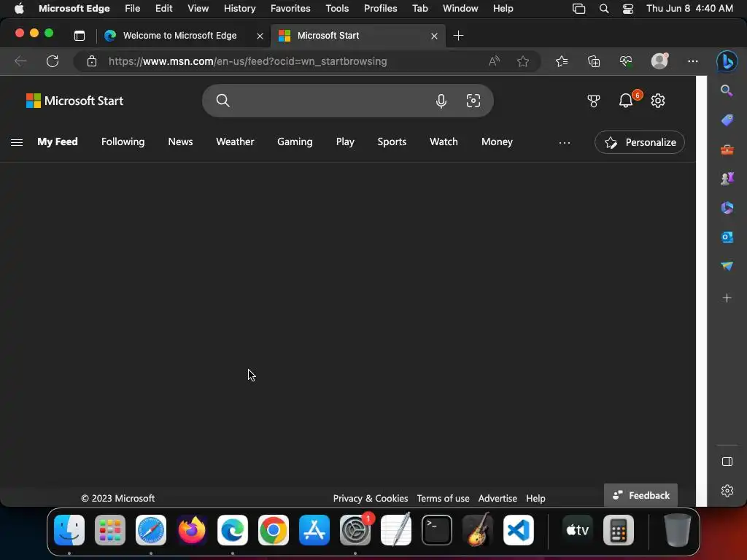This screenshot has height=560, width=747.
Task: Click the address bar URL field
Action: (248, 61)
